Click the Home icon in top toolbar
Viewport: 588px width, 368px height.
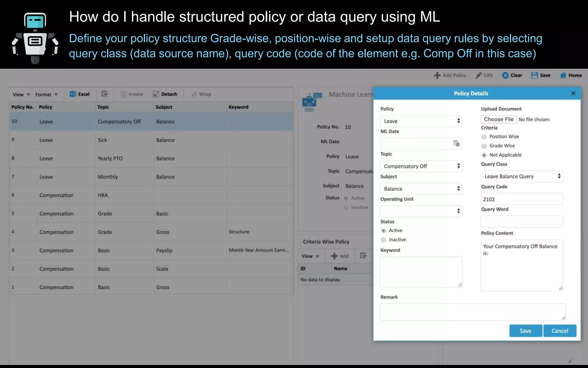pyautogui.click(x=563, y=75)
